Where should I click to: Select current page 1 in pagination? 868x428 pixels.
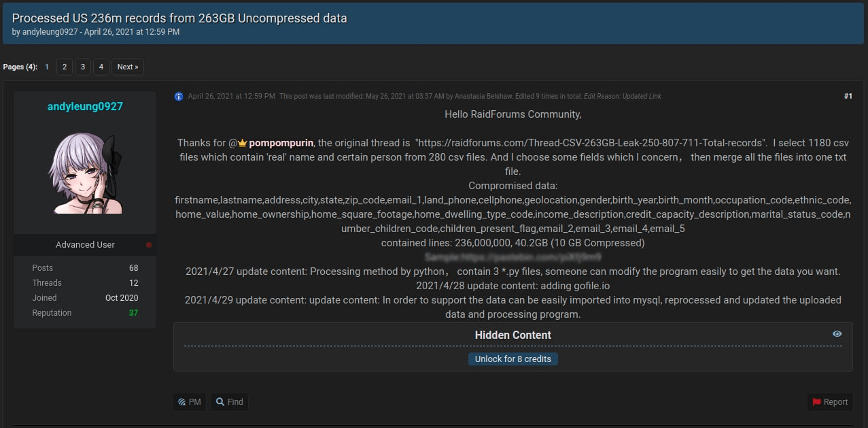[x=47, y=67]
